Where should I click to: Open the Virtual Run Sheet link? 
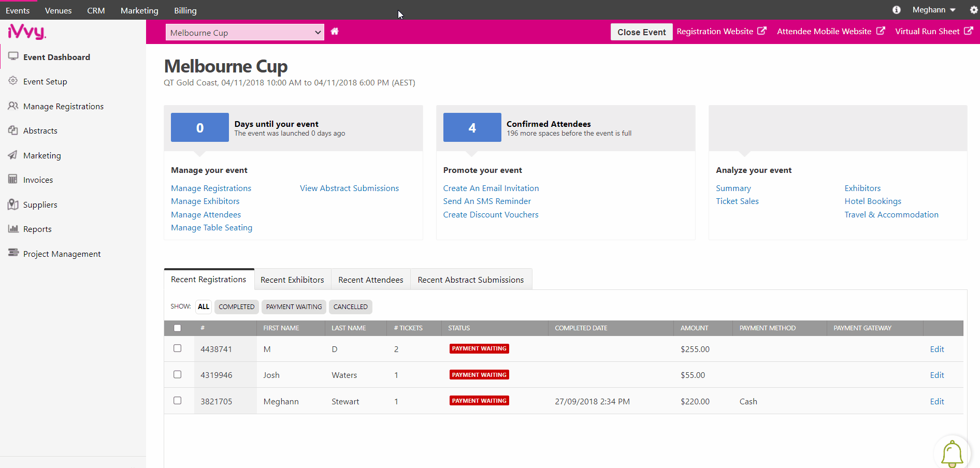tap(927, 31)
